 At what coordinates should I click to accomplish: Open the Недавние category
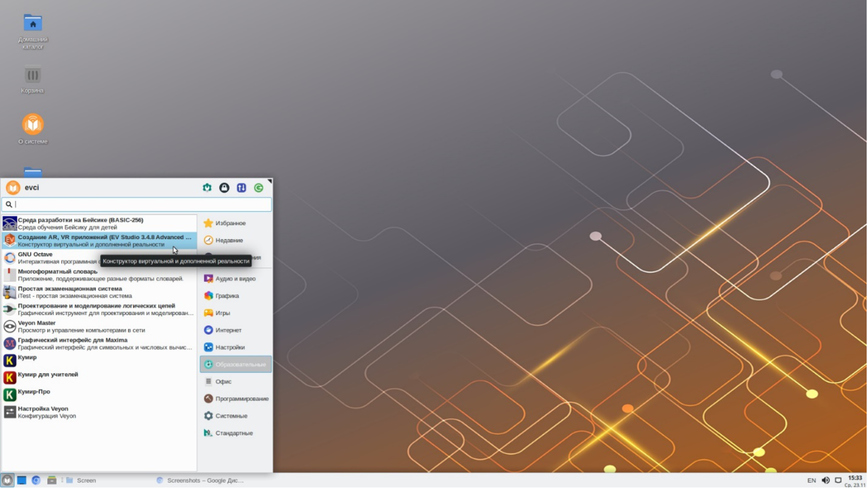229,240
